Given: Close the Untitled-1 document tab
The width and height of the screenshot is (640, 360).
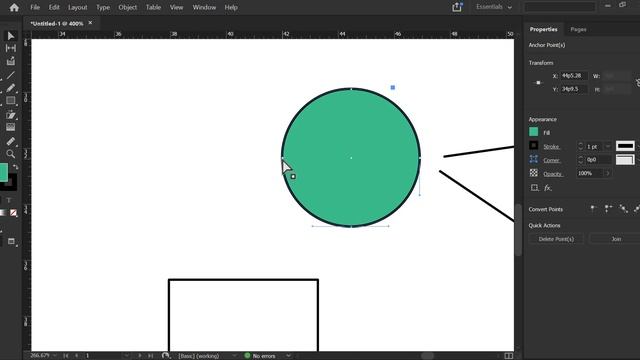Looking at the screenshot, I should 90,23.
